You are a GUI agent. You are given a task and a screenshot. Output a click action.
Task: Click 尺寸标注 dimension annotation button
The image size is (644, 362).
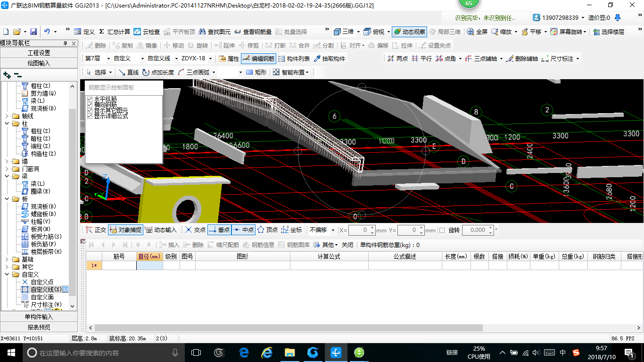click(x=561, y=58)
